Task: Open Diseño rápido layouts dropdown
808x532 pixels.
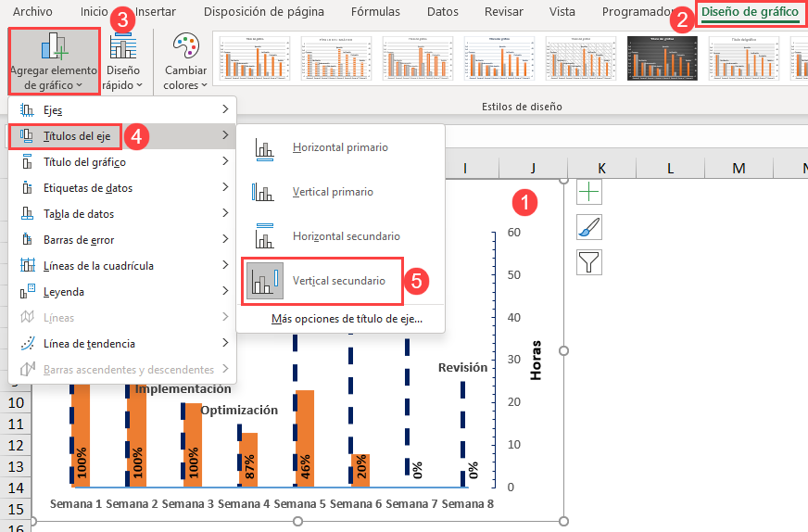Action: [122, 61]
